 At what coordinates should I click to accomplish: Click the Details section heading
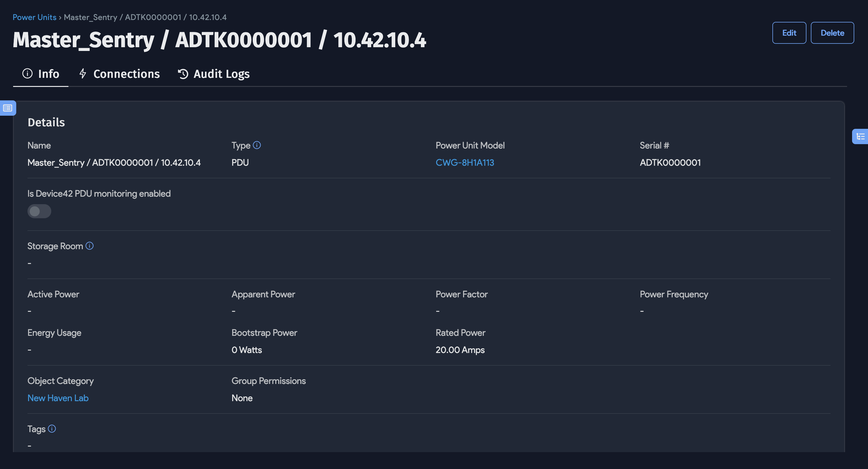coord(46,122)
